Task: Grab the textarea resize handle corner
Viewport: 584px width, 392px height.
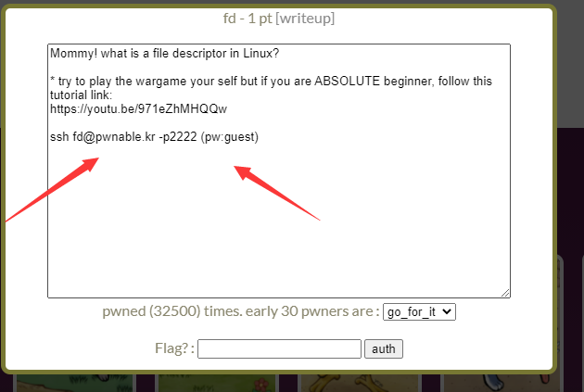Action: pos(505,293)
